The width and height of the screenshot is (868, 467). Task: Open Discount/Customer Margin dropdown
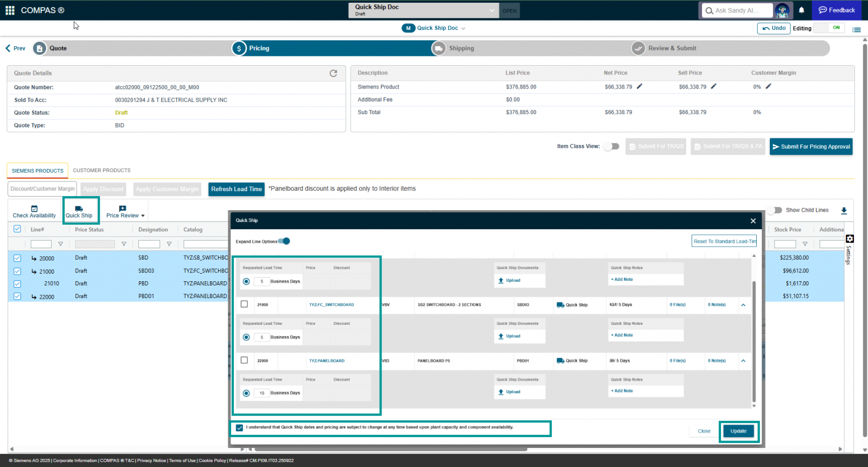[43, 189]
